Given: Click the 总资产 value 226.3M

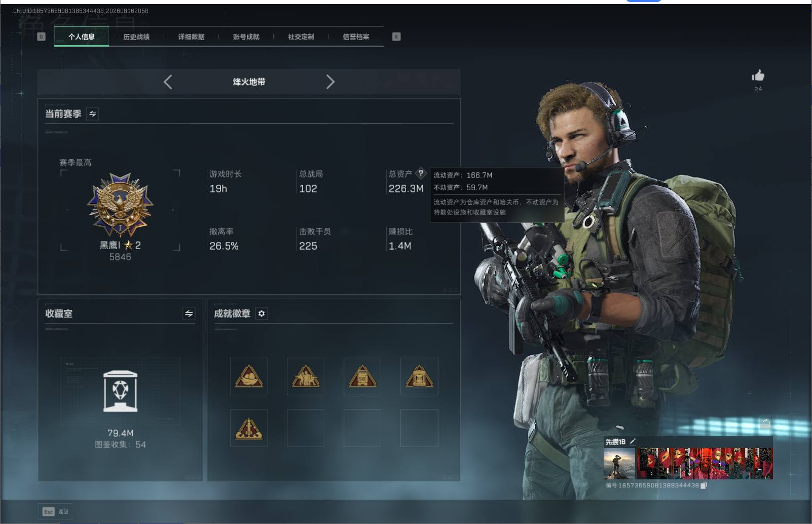Looking at the screenshot, I should click(x=406, y=189).
